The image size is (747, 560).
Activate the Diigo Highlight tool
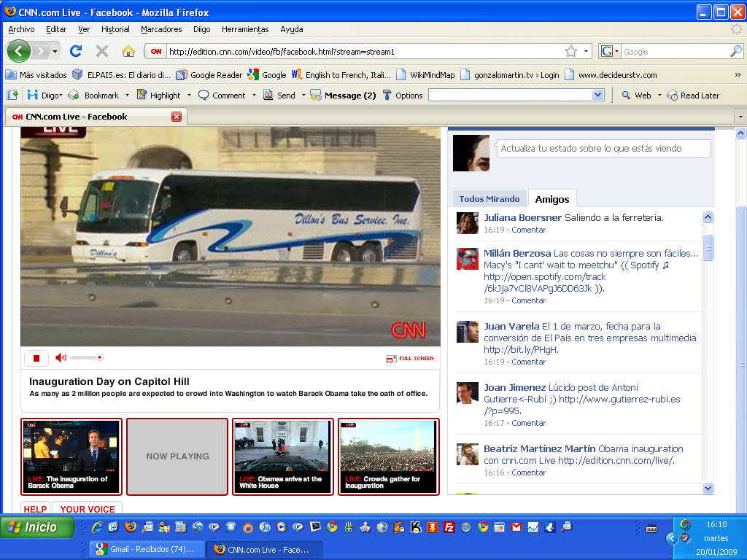tap(158, 96)
